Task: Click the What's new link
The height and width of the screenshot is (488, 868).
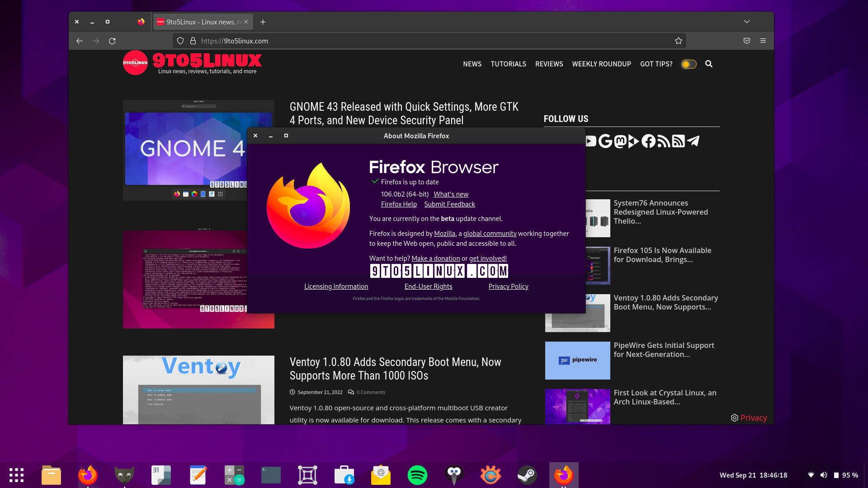Action: coord(451,194)
